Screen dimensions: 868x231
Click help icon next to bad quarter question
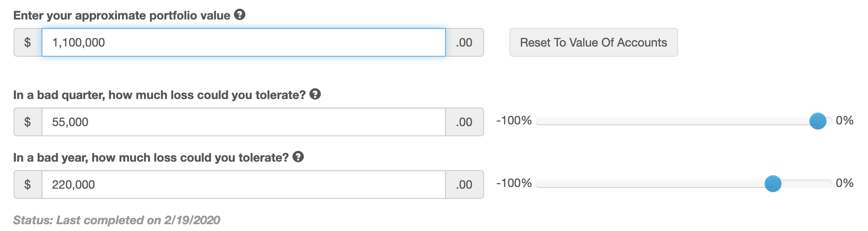[x=315, y=94]
